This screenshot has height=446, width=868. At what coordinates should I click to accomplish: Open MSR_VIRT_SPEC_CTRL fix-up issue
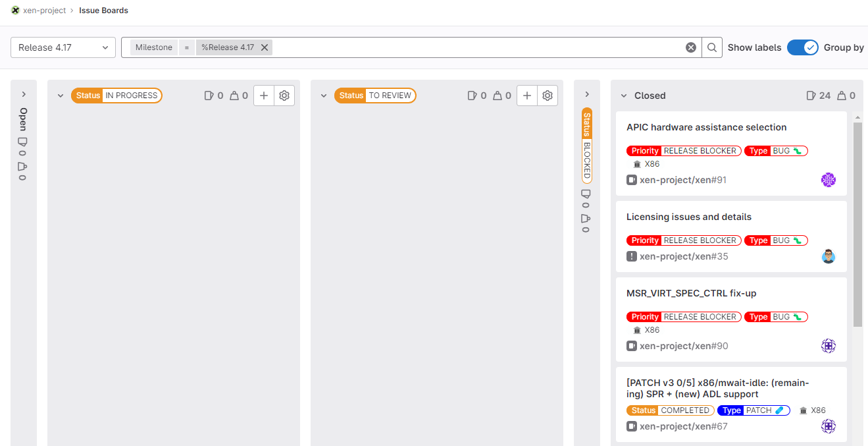coord(692,293)
